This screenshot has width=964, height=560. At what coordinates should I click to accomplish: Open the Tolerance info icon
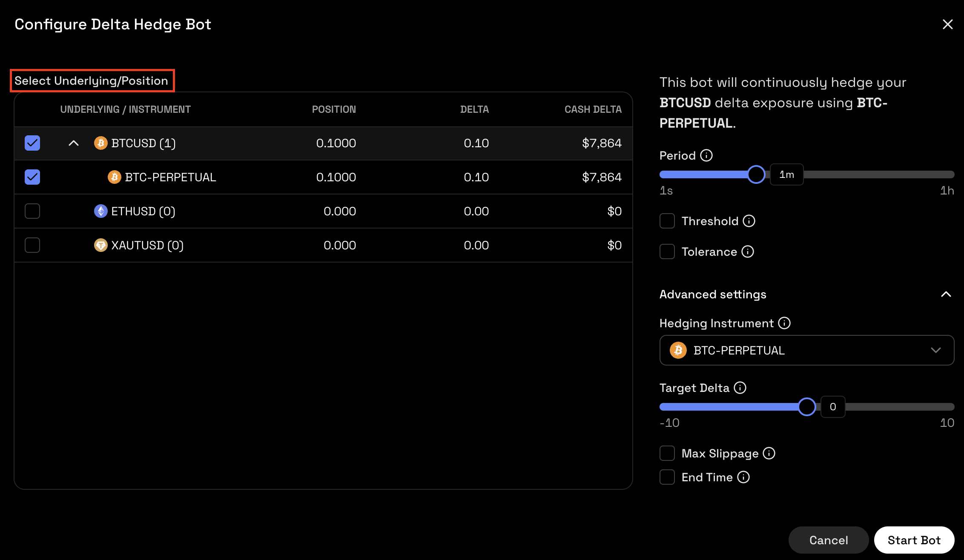(x=748, y=252)
